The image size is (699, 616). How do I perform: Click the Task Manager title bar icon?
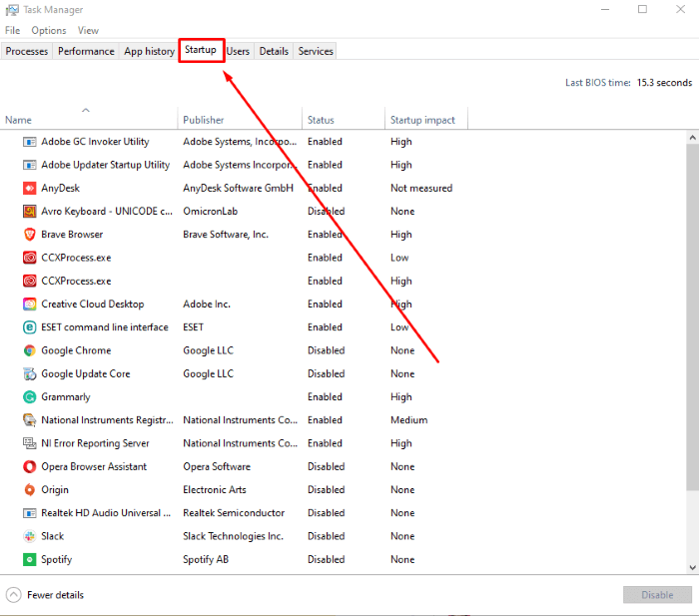12,10
